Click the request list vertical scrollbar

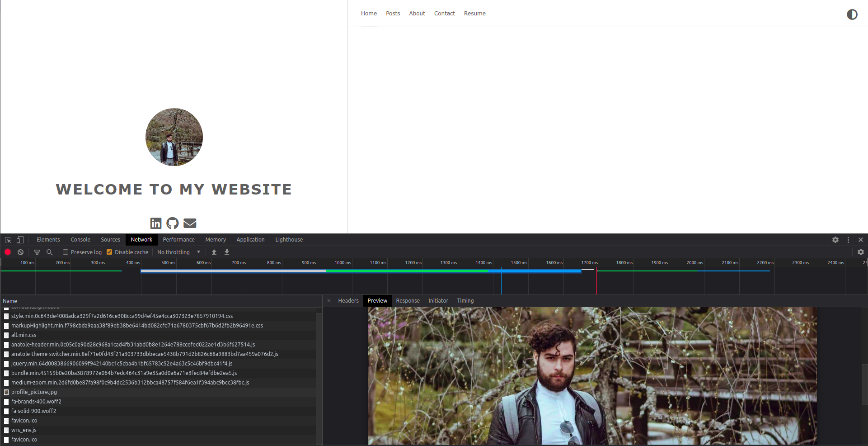tap(319, 378)
